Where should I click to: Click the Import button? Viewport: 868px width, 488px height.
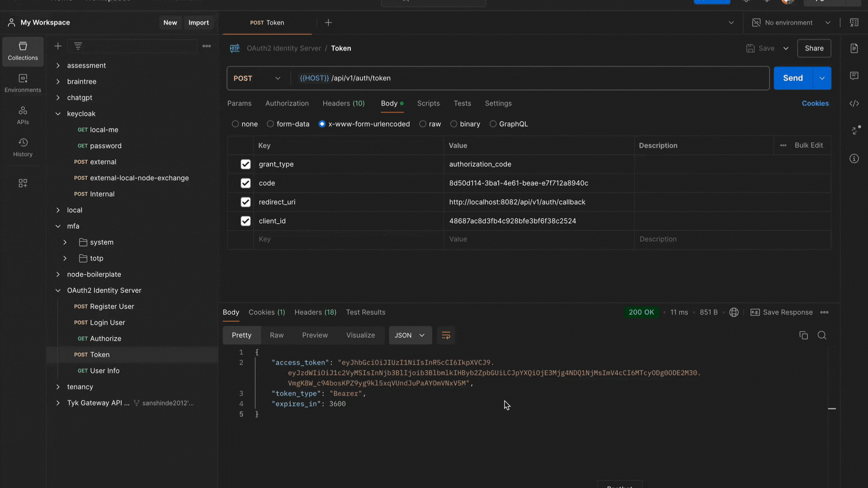pos(198,23)
